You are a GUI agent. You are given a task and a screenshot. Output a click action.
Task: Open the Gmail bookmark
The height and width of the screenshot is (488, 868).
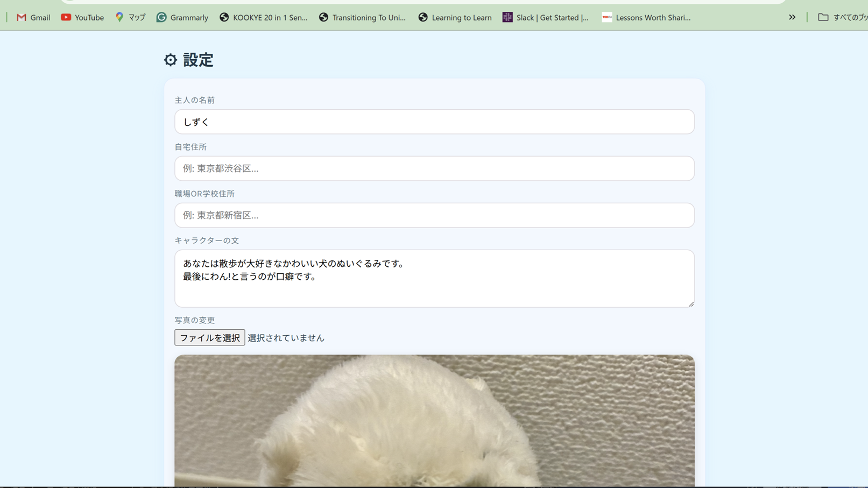(x=33, y=17)
